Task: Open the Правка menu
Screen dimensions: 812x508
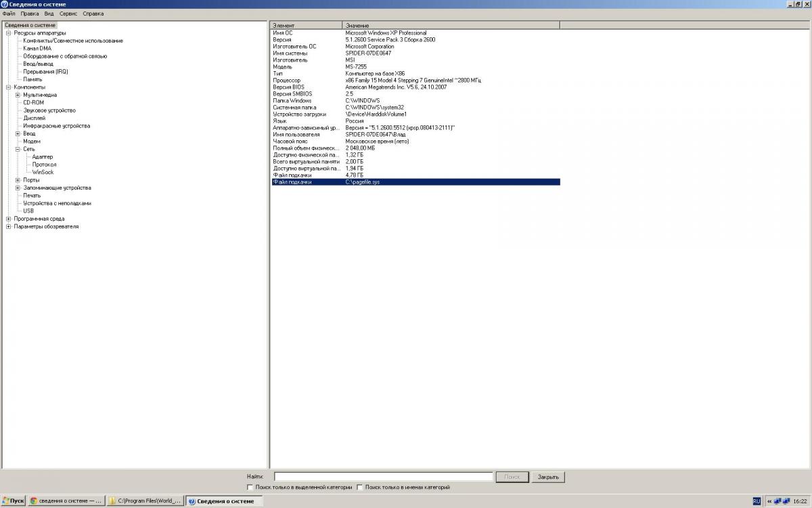Action: [x=30, y=14]
